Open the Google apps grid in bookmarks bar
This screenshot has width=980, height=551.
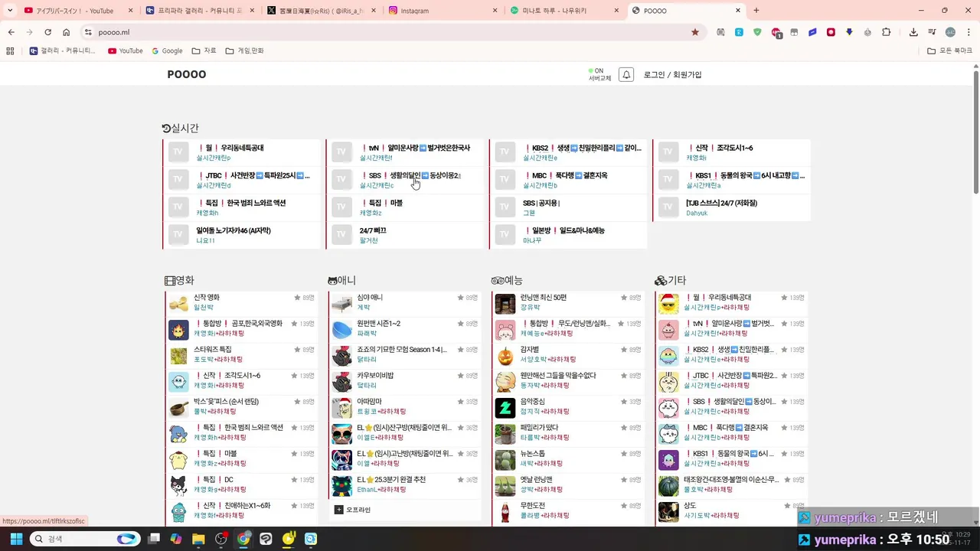(x=10, y=51)
